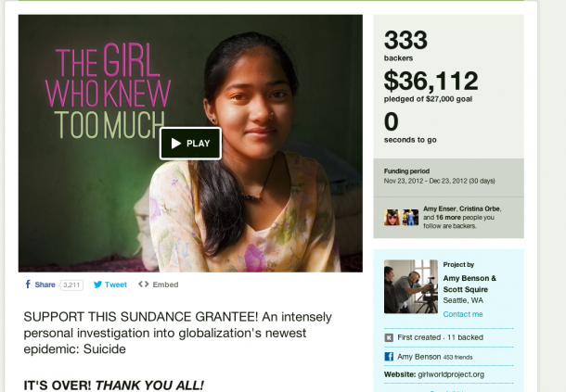Screen dimensions: 566x392
Task: Open first backer avatar with sunglasses
Action: pos(392,218)
